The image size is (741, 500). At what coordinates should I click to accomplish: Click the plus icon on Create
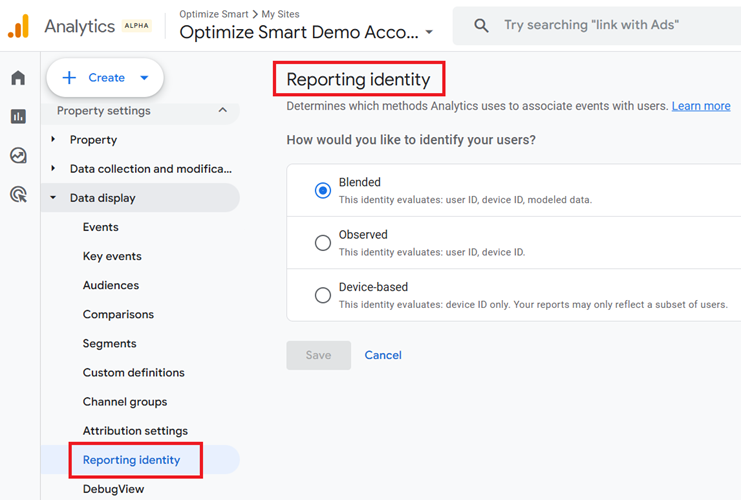coord(69,78)
